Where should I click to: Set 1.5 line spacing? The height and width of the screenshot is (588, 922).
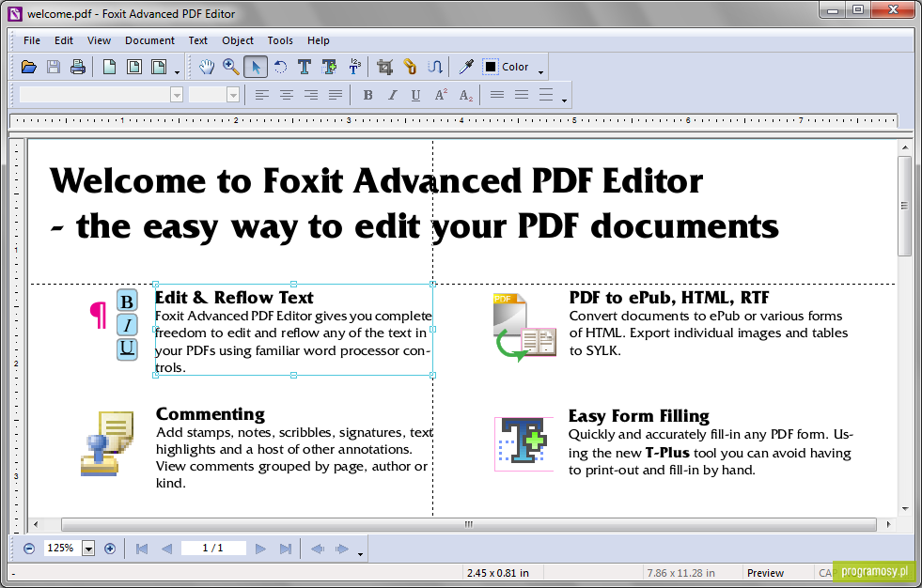pyautogui.click(x=522, y=95)
